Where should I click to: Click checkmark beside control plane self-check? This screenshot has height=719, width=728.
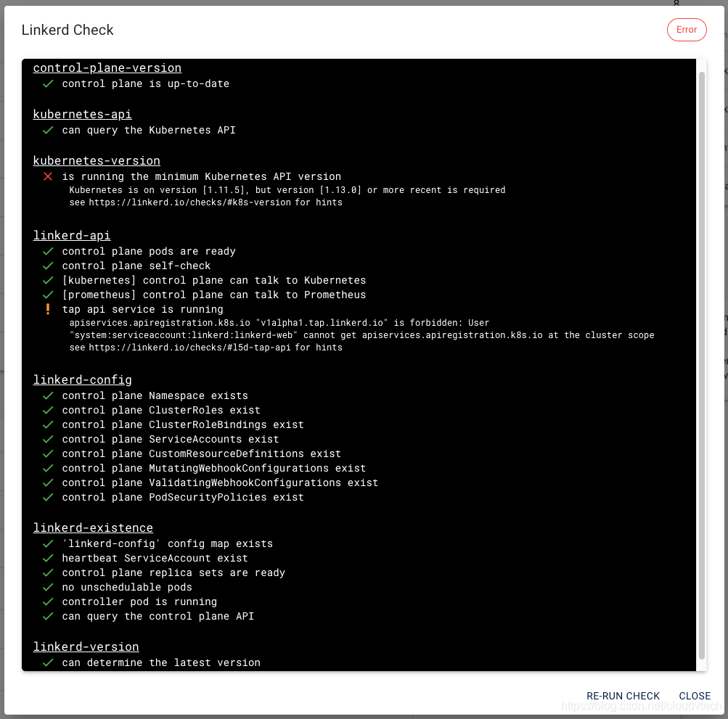click(x=48, y=266)
